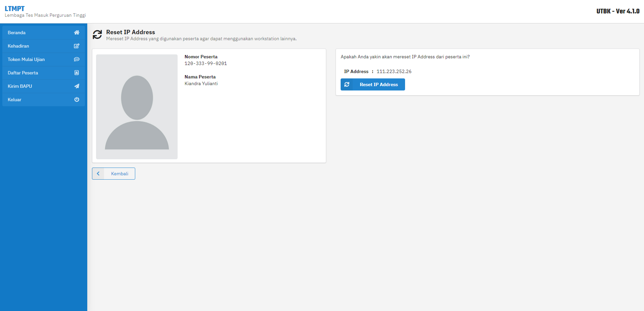
Task: Go to Token Mulai Ujian
Action: [x=44, y=59]
